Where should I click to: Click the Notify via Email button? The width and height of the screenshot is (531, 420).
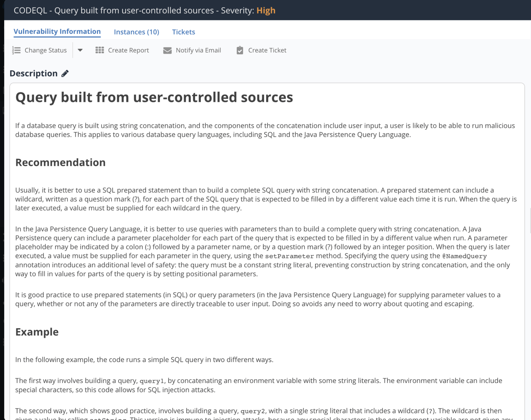(x=198, y=50)
